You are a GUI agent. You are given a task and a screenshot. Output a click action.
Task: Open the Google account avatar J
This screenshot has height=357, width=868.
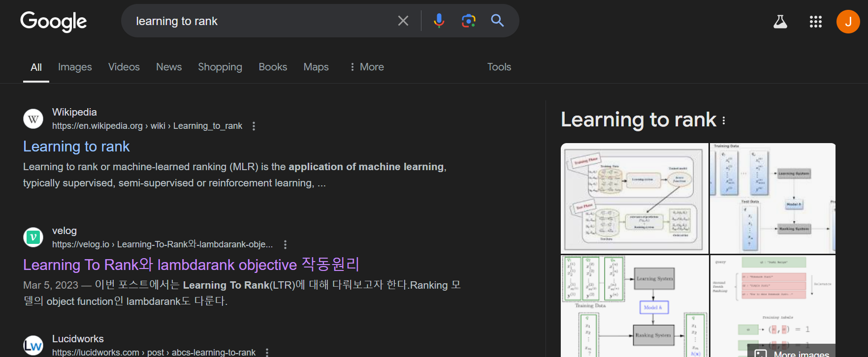click(x=848, y=22)
